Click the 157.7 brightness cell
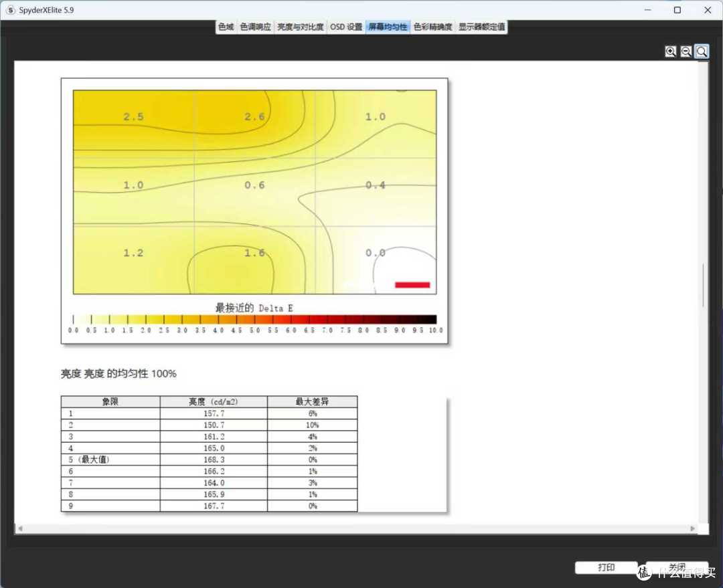 tap(214, 413)
